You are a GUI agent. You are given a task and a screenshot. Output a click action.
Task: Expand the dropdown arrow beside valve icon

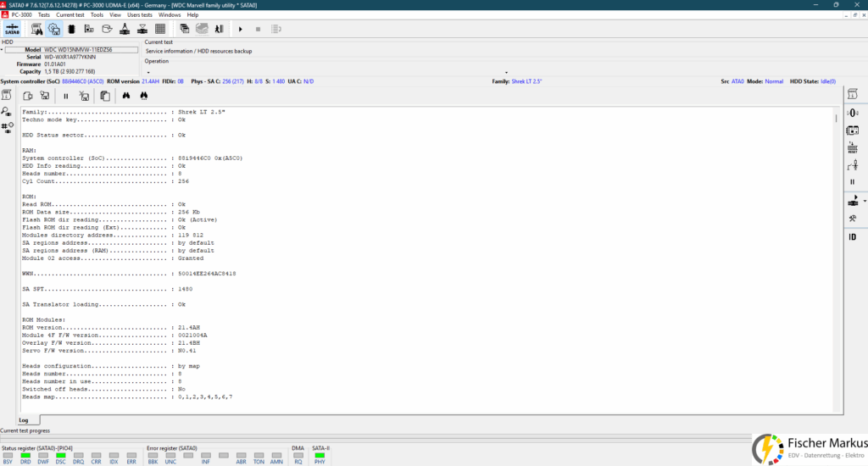864,202
